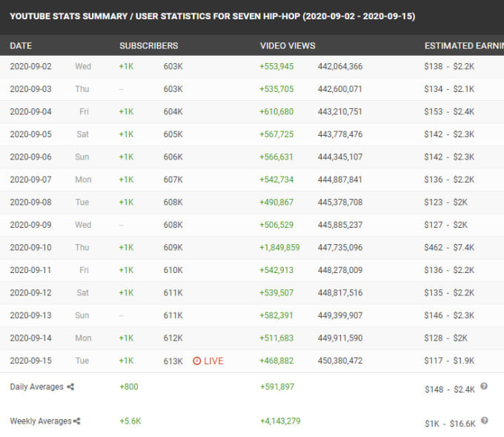Click views gain +506,529
Image resolution: width=504 pixels, height=437 pixels.
pyautogui.click(x=276, y=225)
